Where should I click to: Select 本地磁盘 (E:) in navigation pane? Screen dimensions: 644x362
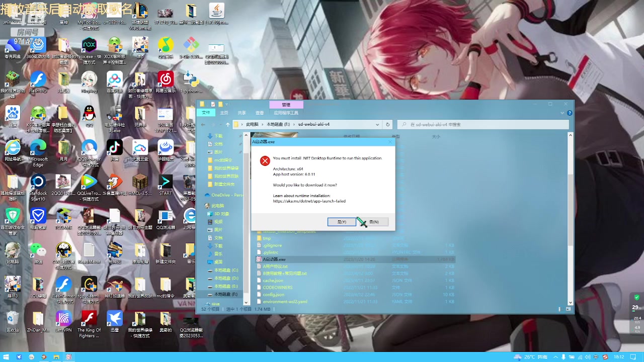pos(223,286)
